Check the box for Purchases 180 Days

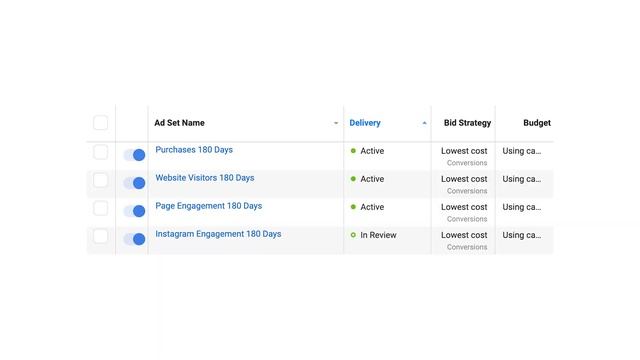pyautogui.click(x=100, y=152)
